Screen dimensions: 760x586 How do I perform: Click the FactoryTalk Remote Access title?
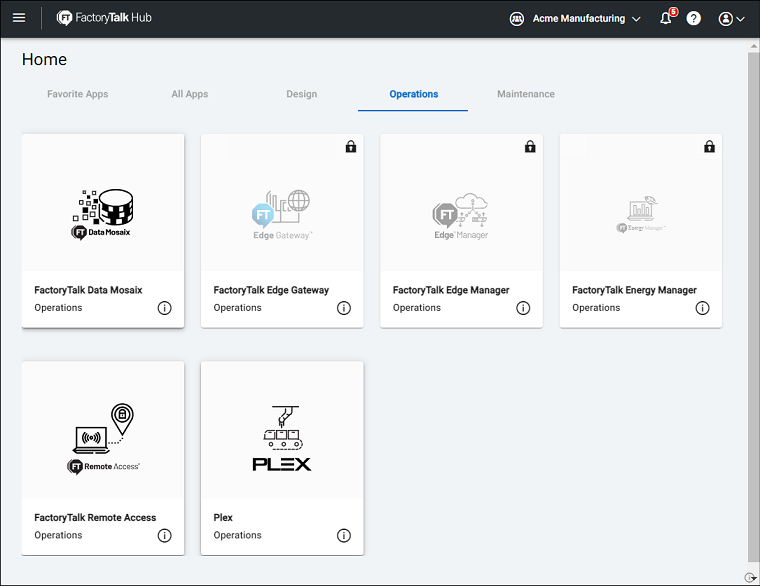pos(95,518)
